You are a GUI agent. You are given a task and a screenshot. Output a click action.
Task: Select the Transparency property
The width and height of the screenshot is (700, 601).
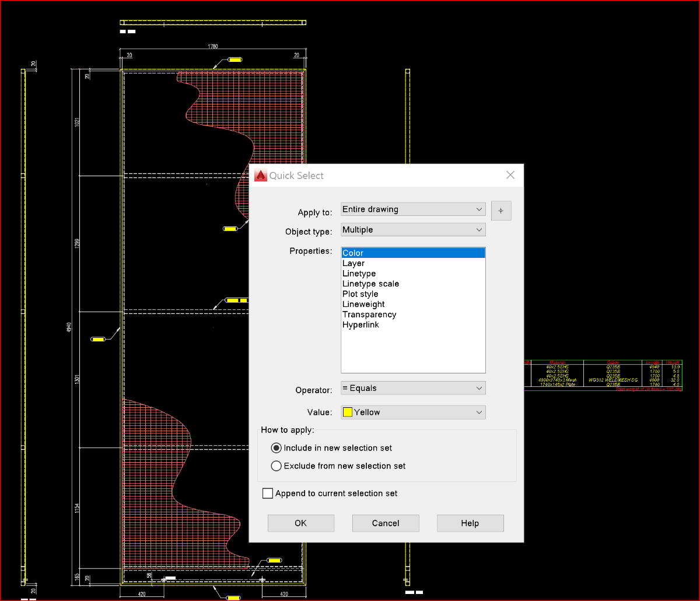pos(369,315)
